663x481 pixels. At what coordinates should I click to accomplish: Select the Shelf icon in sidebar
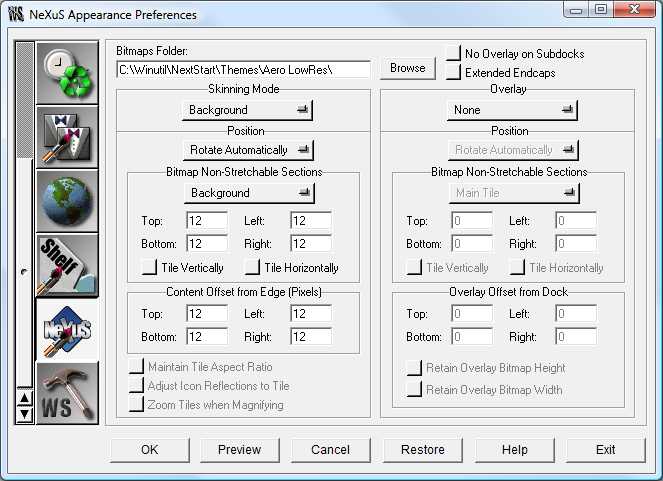pyautogui.click(x=67, y=265)
